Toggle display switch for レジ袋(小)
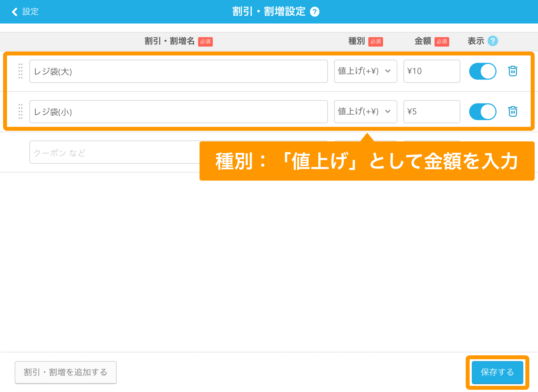Image resolution: width=538 pixels, height=392 pixels. click(x=483, y=111)
